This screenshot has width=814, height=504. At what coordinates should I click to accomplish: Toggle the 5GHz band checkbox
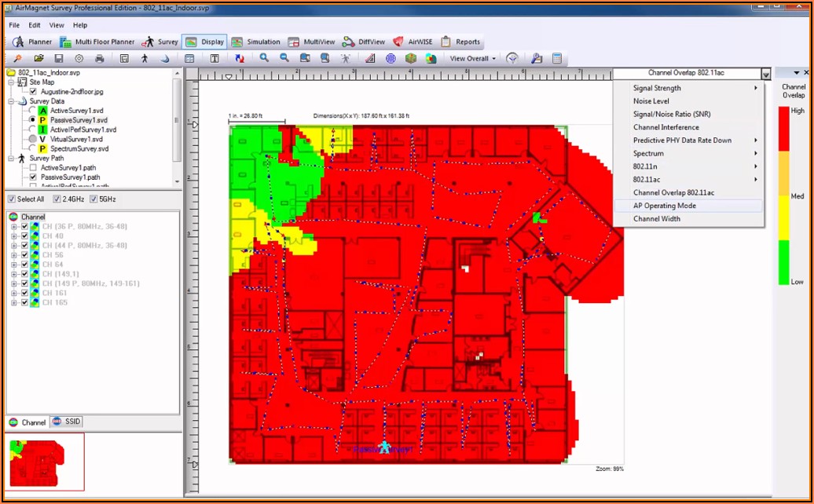pos(93,199)
